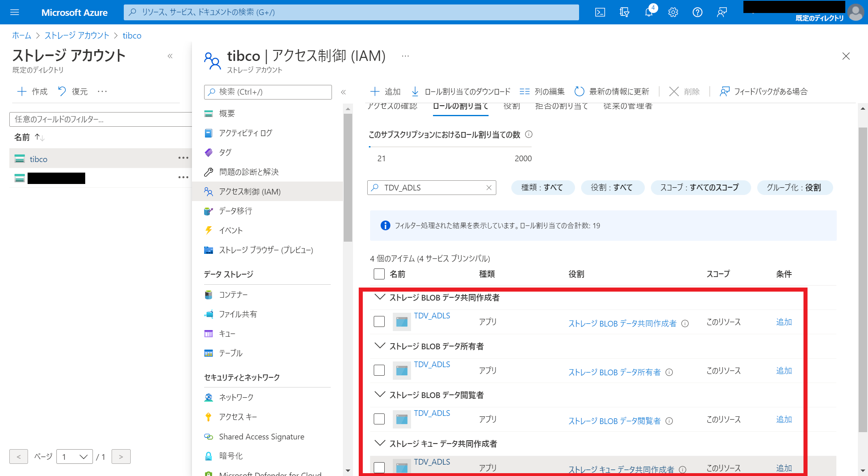
Task: Open more options beside 復元
Action: click(x=102, y=91)
